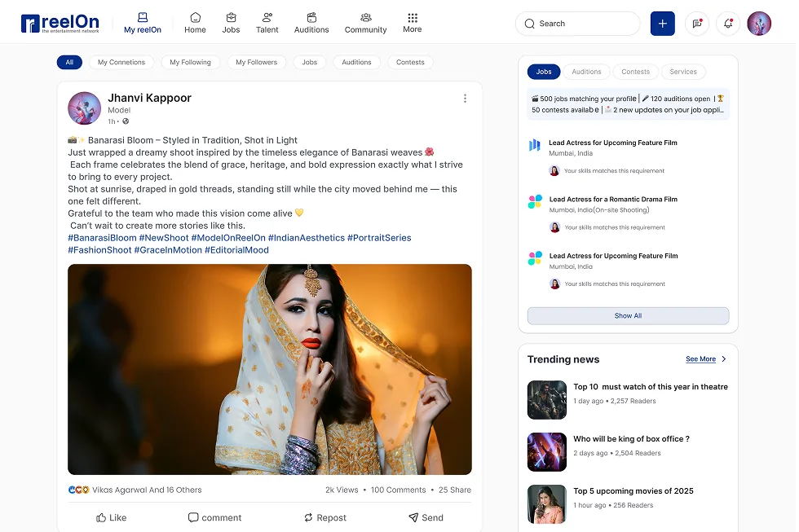Open Top 5 upcoming movies thumbnail
799x532 pixels.
[546, 504]
